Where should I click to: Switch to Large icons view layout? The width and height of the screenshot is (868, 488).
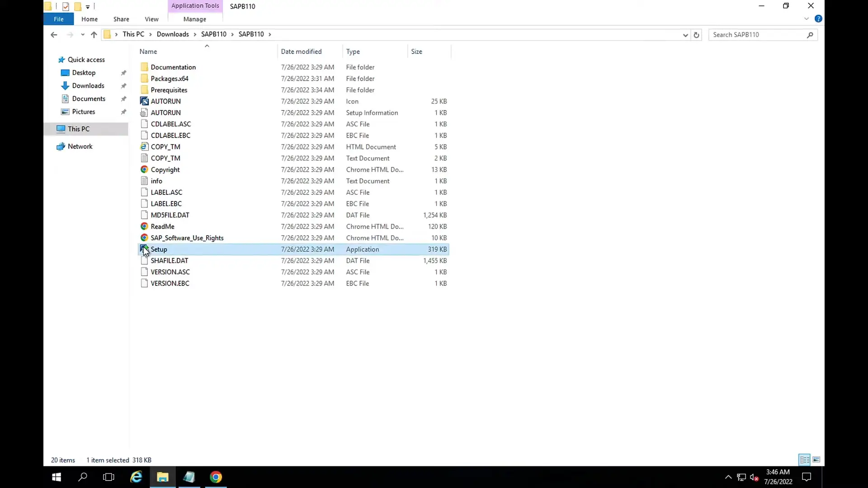(816, 460)
